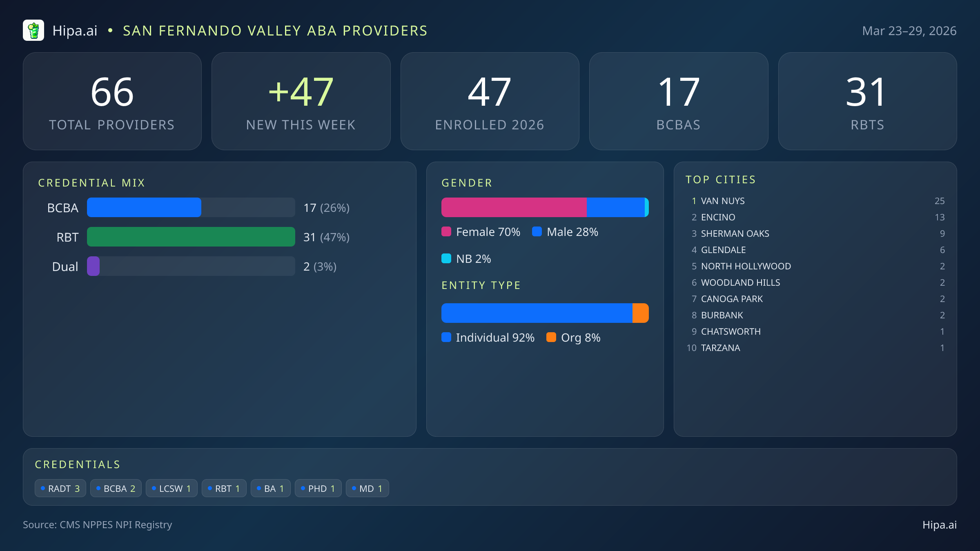The image size is (980, 551).
Task: Toggle the BCBA 2 credential chip
Action: pyautogui.click(x=116, y=488)
